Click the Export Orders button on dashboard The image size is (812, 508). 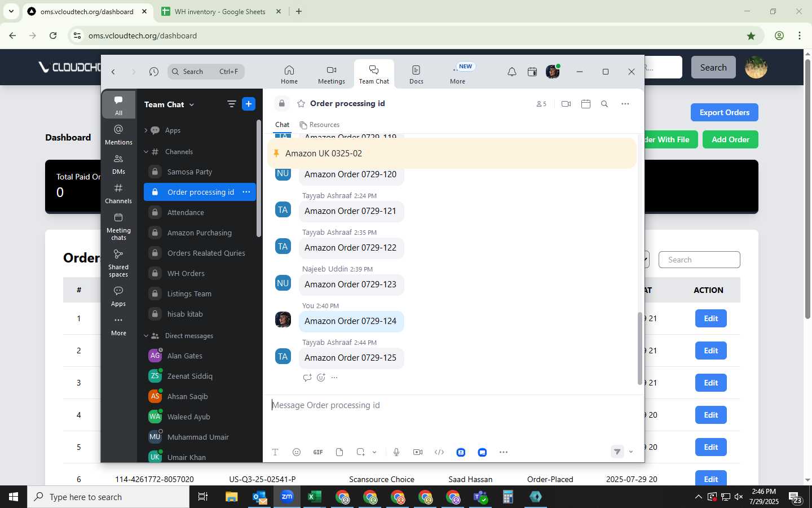tap(724, 112)
